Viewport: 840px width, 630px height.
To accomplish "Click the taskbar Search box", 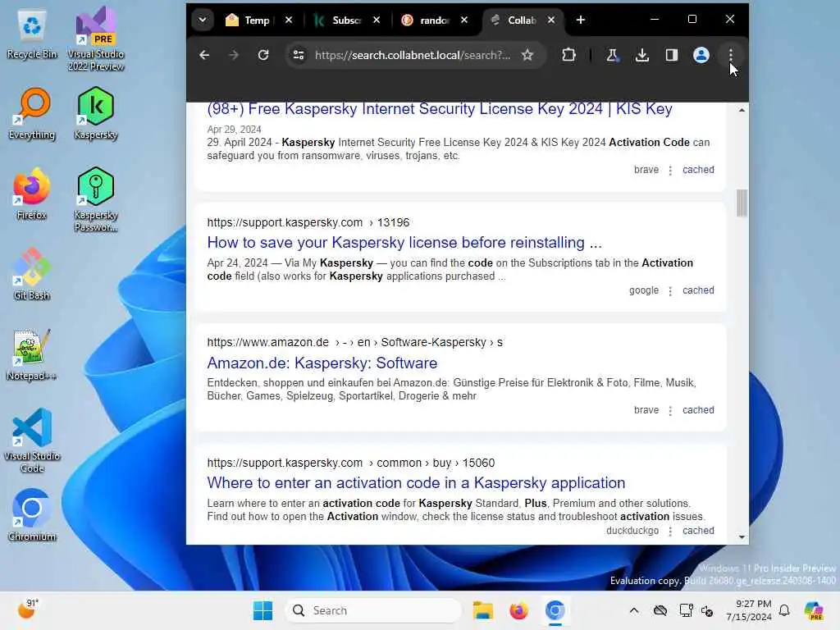I will point(373,610).
